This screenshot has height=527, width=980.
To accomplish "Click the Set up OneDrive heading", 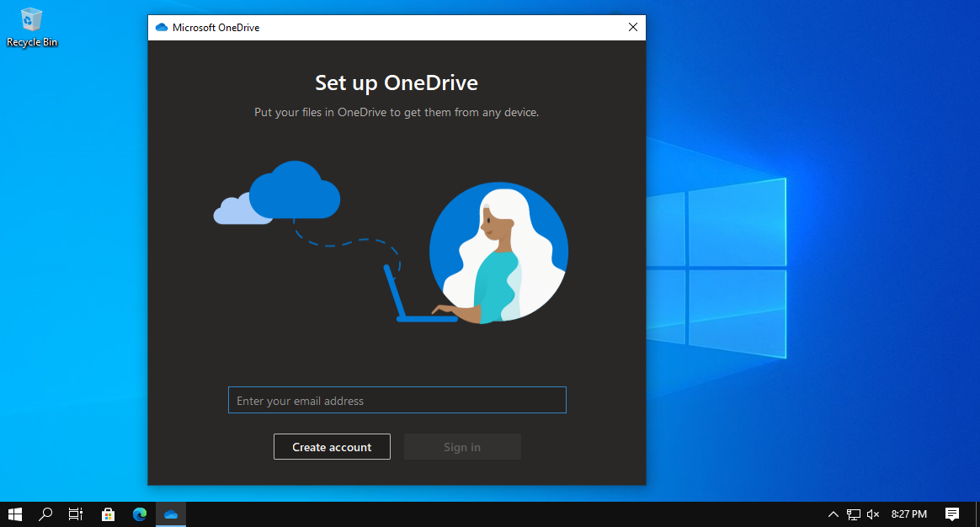I will (397, 83).
